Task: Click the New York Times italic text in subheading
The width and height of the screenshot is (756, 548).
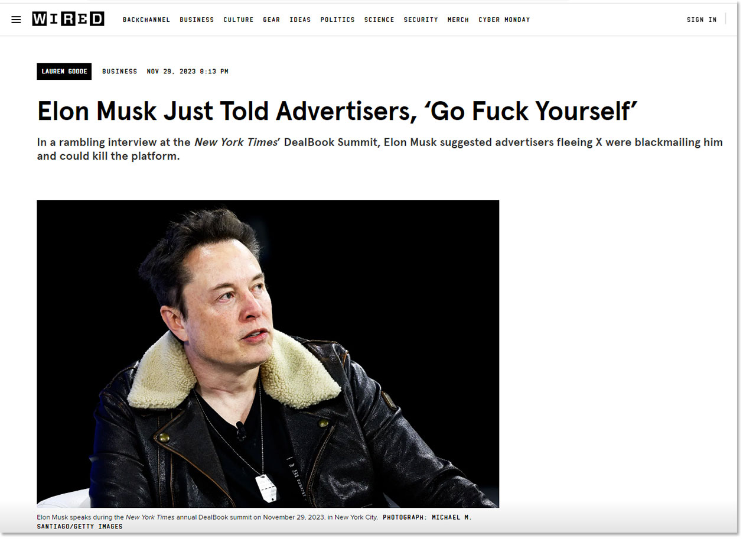Action: point(235,142)
